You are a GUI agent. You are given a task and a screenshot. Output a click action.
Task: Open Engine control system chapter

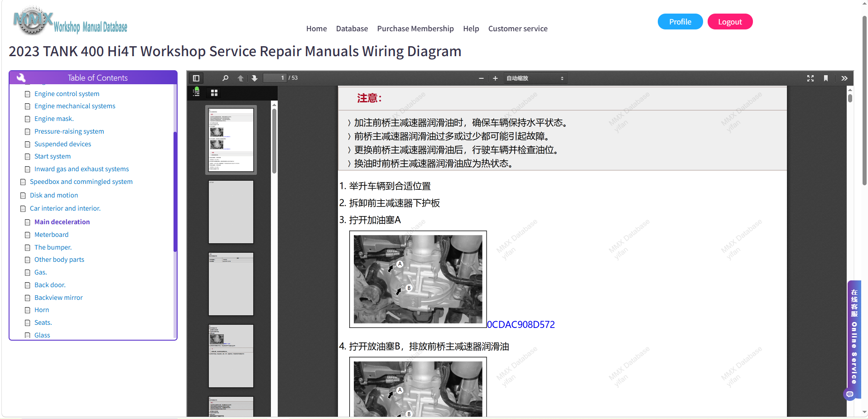coord(67,94)
